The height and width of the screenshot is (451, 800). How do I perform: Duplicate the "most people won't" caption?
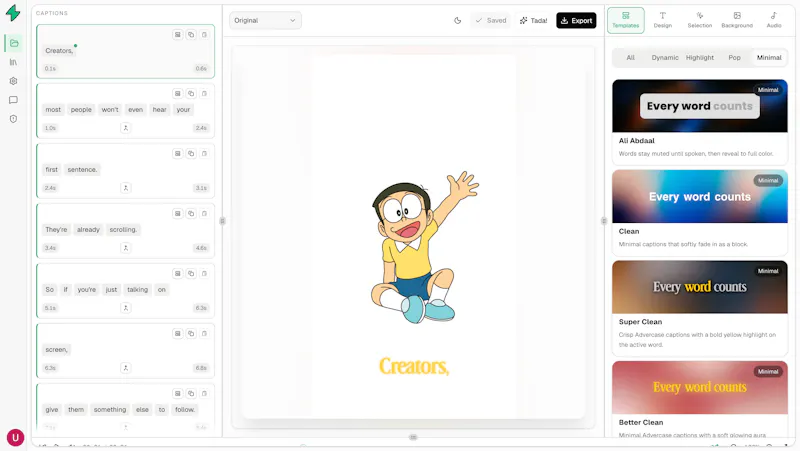[x=191, y=93]
